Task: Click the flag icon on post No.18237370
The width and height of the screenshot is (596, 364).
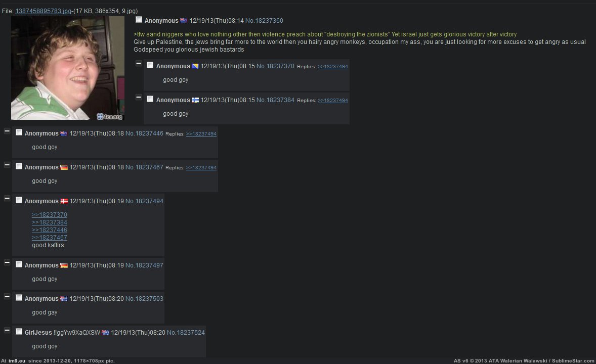Action: click(195, 66)
